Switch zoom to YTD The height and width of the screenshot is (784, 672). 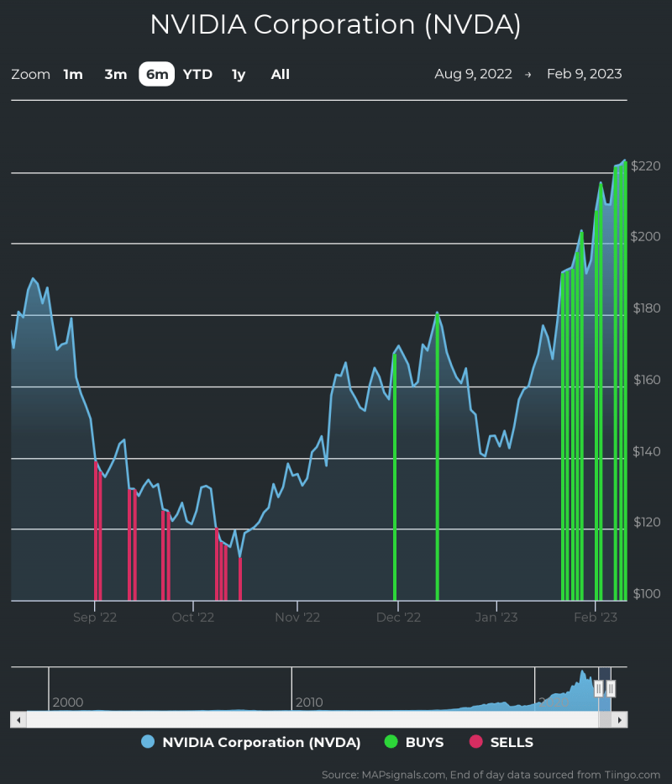[197, 75]
